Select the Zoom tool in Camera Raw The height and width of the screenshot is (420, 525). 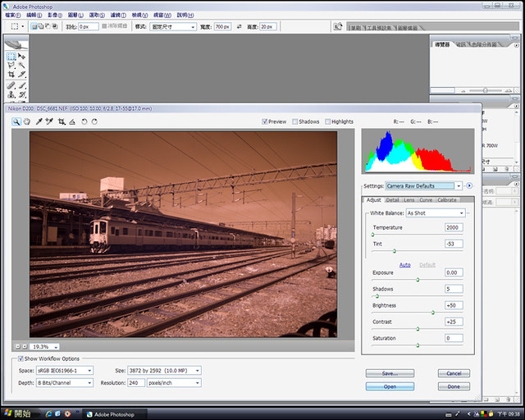tap(16, 121)
